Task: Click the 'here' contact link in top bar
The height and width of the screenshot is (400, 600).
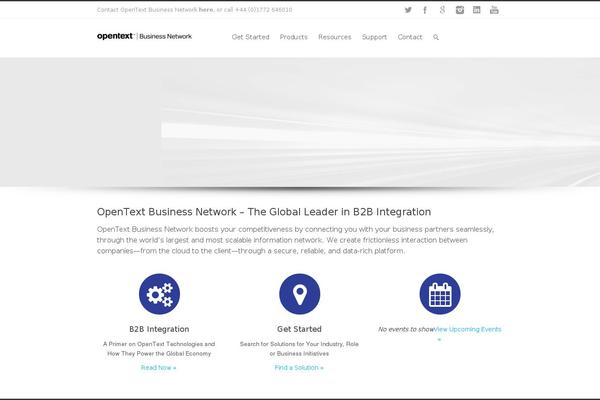Action: point(206,10)
